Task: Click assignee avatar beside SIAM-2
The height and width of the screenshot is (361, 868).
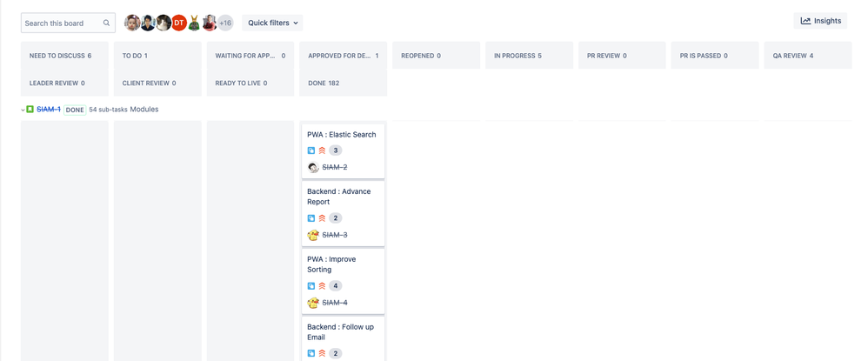Action: coord(313,167)
